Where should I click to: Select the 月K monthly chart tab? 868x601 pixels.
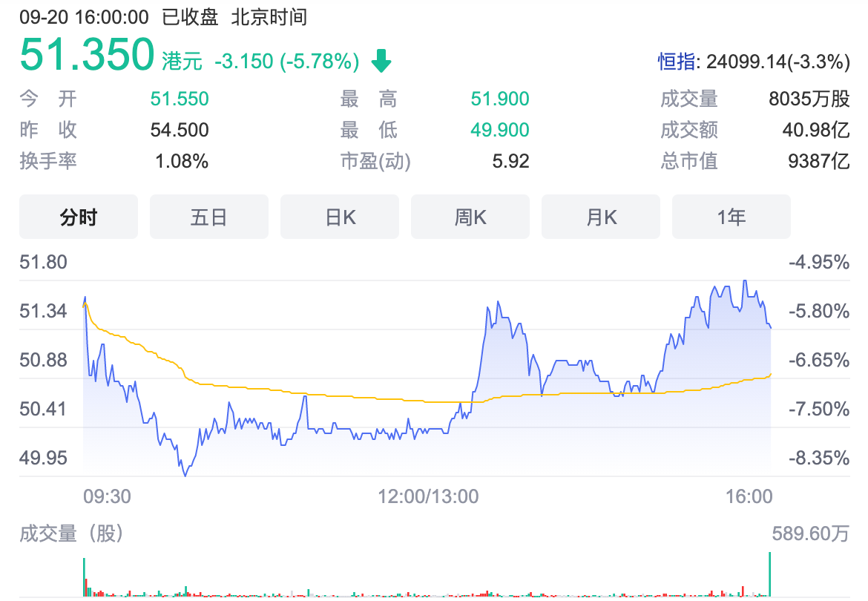[x=600, y=216]
